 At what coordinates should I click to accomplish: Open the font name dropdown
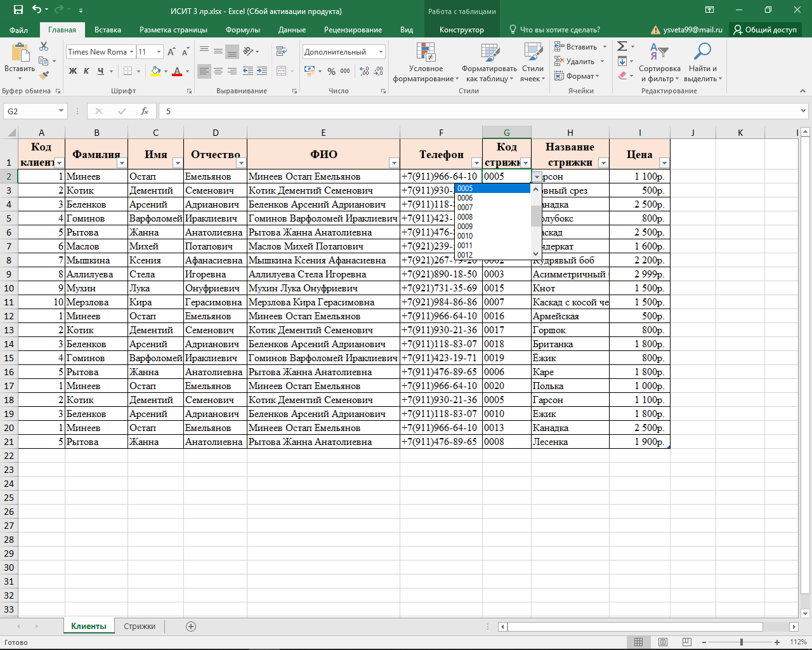[x=132, y=52]
